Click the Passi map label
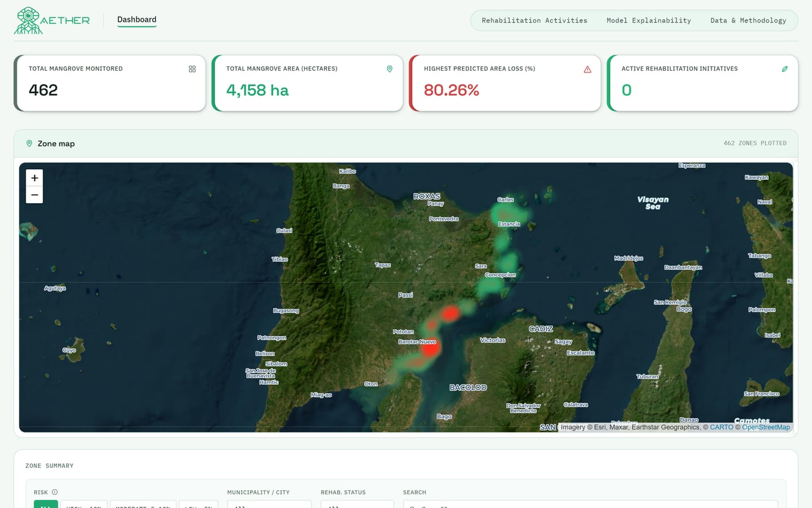This screenshot has height=508, width=812. (x=406, y=295)
